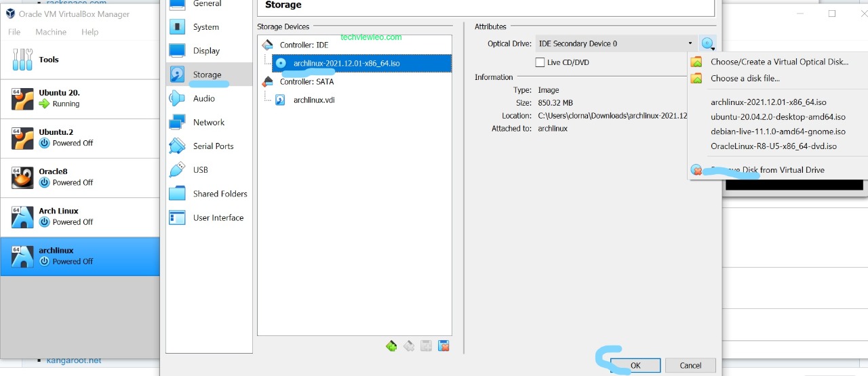868x376 pixels.
Task: Click the Running status of Ubuntu 20.
Action: click(66, 104)
